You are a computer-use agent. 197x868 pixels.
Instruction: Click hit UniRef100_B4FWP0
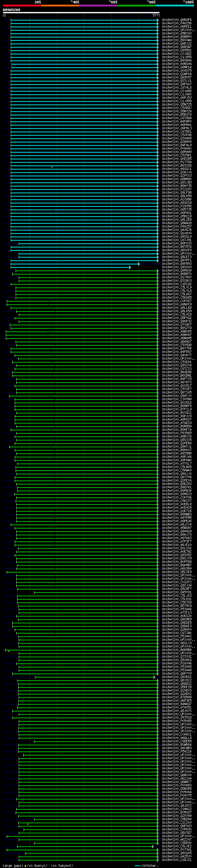click(177, 121)
